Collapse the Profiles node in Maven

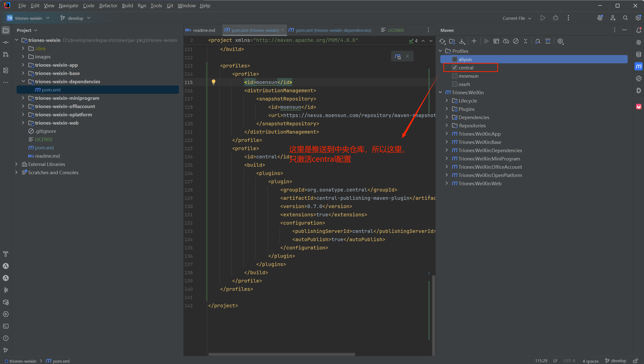[440, 51]
